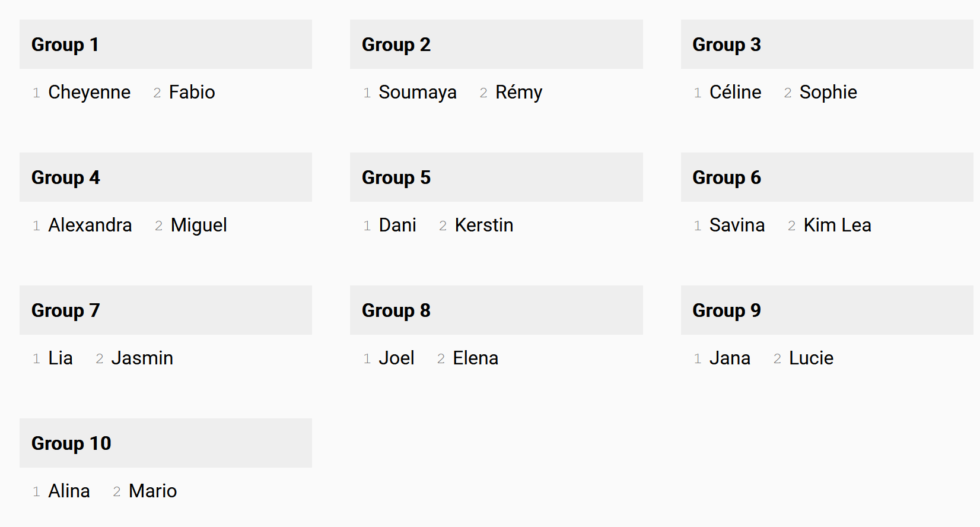This screenshot has width=980, height=527.
Task: Select Soumaya in Group 2
Action: pos(418,92)
